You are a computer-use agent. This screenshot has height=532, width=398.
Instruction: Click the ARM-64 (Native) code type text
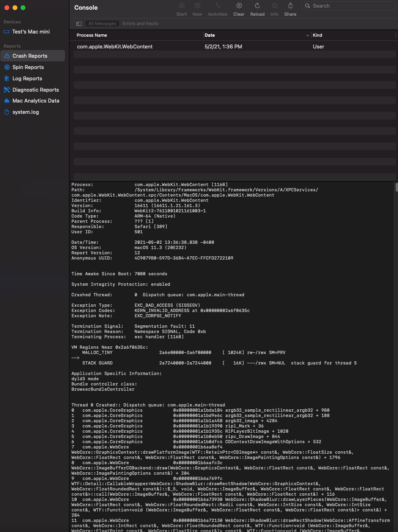coord(155,216)
